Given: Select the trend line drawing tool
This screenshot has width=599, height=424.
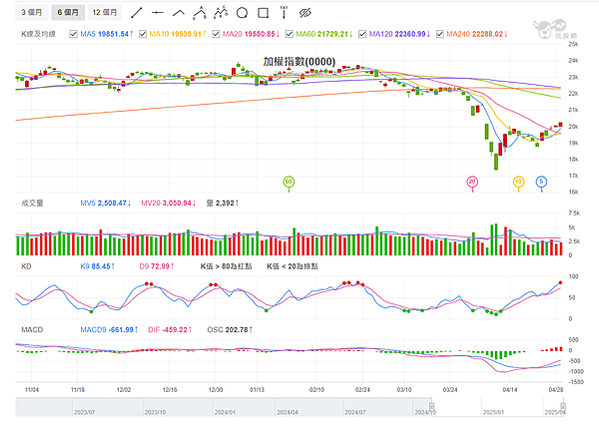Looking at the screenshot, I should tap(136, 13).
